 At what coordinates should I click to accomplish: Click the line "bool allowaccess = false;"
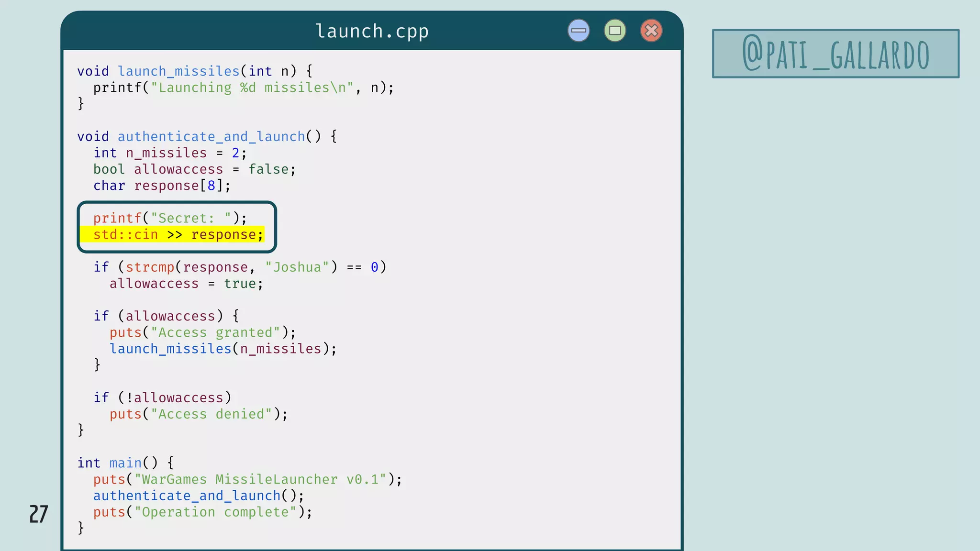[194, 169]
